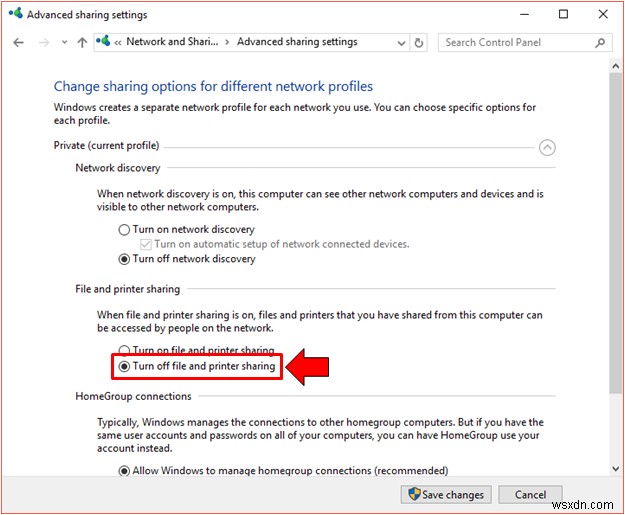
Task: Click scrollbar down arrow
Action: click(615, 469)
